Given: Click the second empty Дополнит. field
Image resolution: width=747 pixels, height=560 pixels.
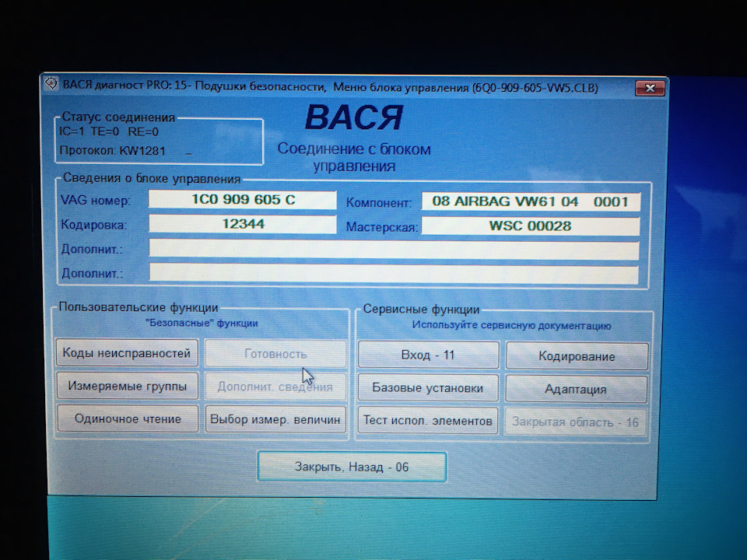Looking at the screenshot, I should coord(394,275).
